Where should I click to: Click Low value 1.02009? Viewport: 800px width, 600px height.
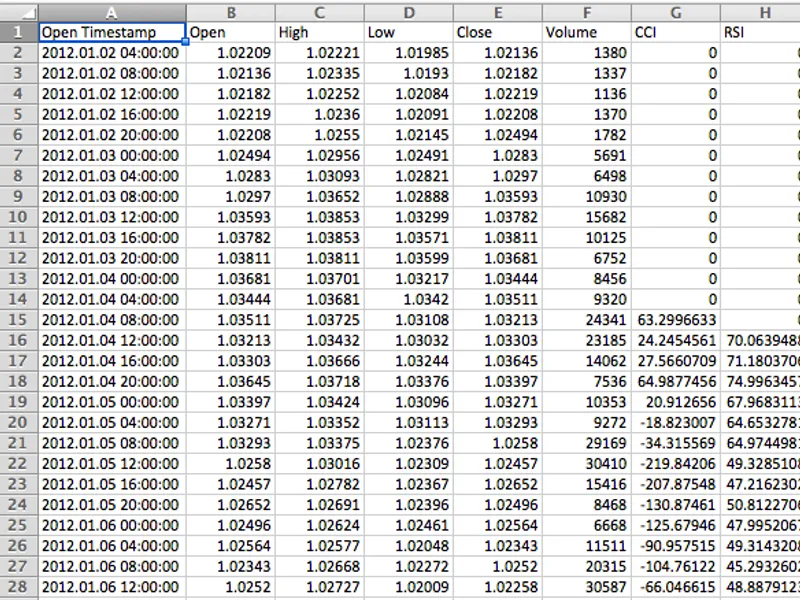click(x=409, y=587)
